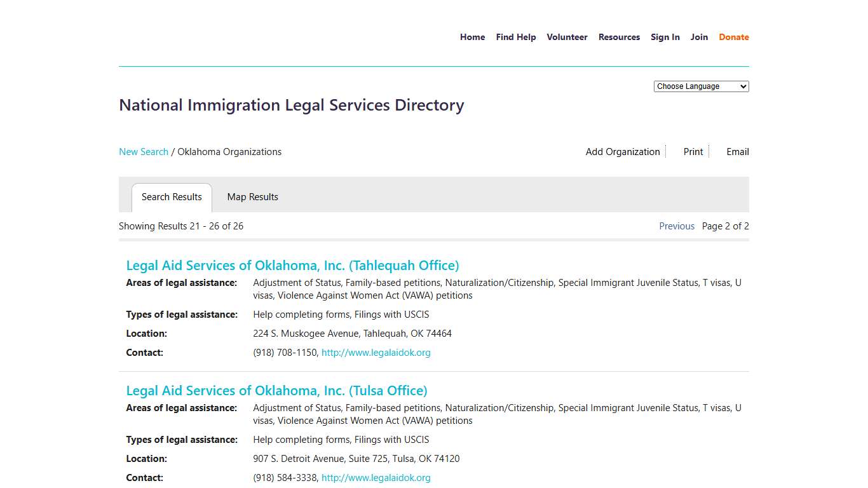Click Add Organization
868x488 pixels.
622,151
